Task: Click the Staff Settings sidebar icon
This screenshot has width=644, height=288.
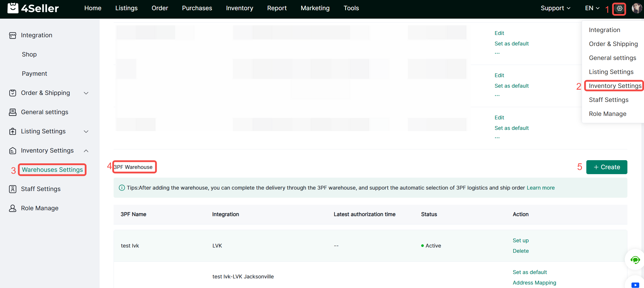Action: click(13, 189)
